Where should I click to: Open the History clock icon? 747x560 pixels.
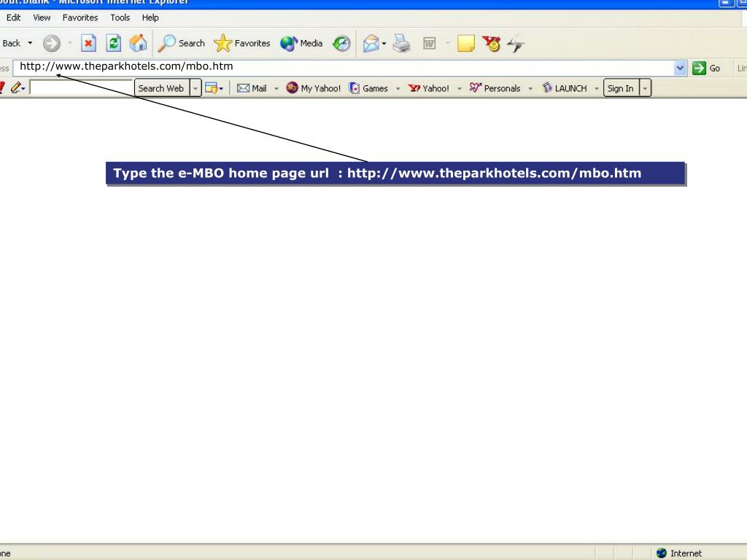[x=341, y=44]
